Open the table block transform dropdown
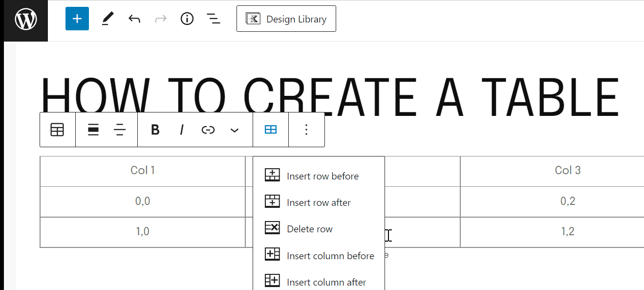Image resolution: width=644 pixels, height=290 pixels. pyautogui.click(x=57, y=130)
